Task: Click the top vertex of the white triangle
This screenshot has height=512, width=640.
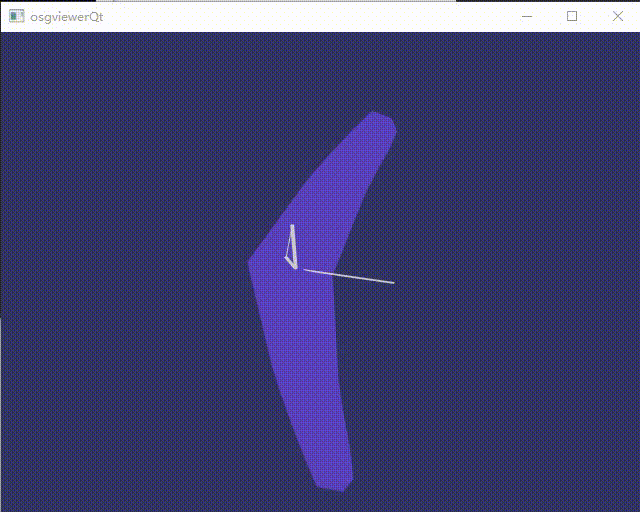Action: (x=292, y=227)
